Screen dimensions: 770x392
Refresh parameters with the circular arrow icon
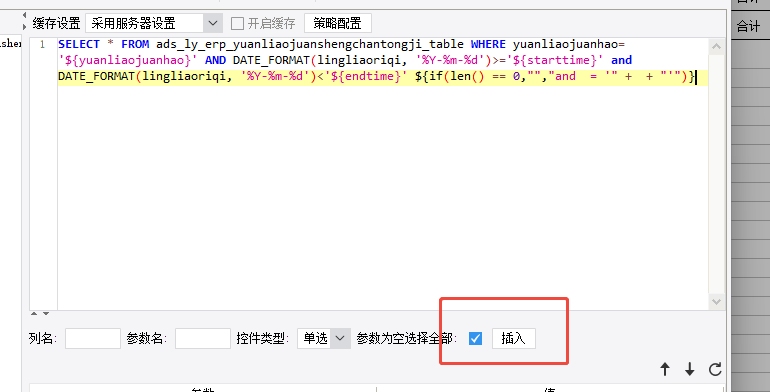[x=715, y=369]
